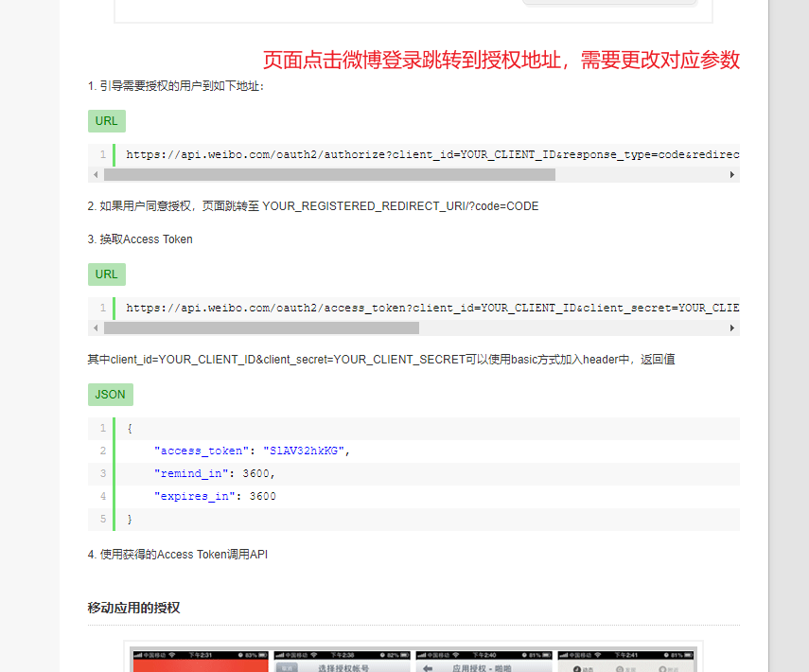The height and width of the screenshot is (672, 809).
Task: Click the 移动应用的授权 heading
Action: 133,608
